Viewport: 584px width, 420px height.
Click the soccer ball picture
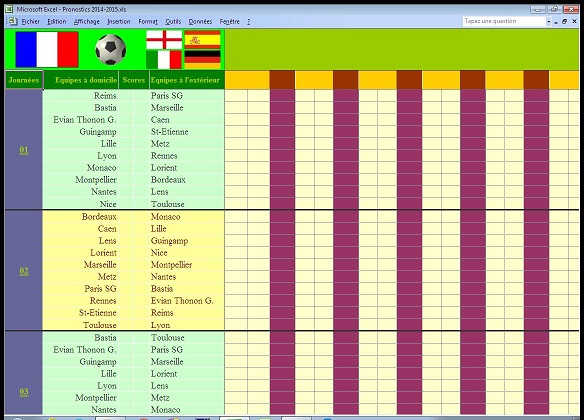tap(111, 50)
